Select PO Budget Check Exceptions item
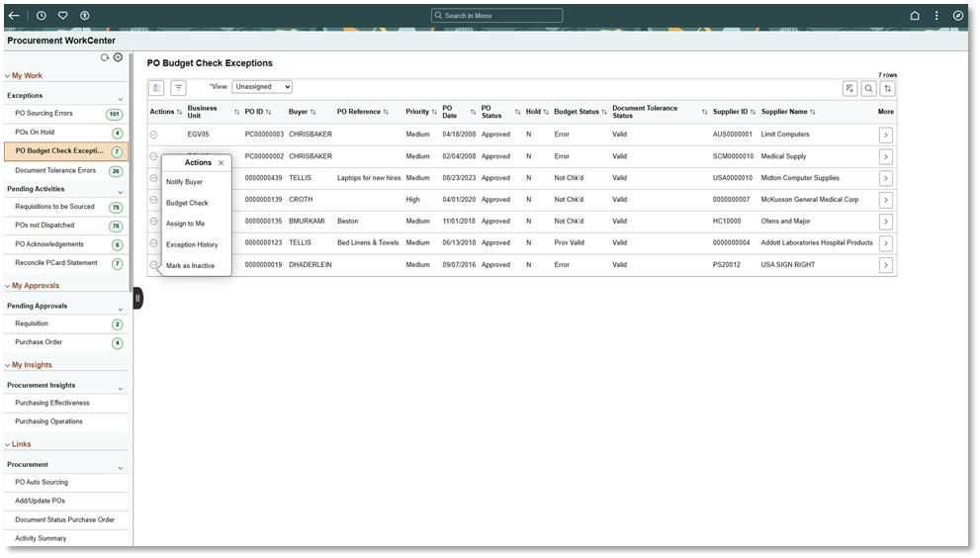Image resolution: width=980 pixels, height=558 pixels. tap(66, 150)
